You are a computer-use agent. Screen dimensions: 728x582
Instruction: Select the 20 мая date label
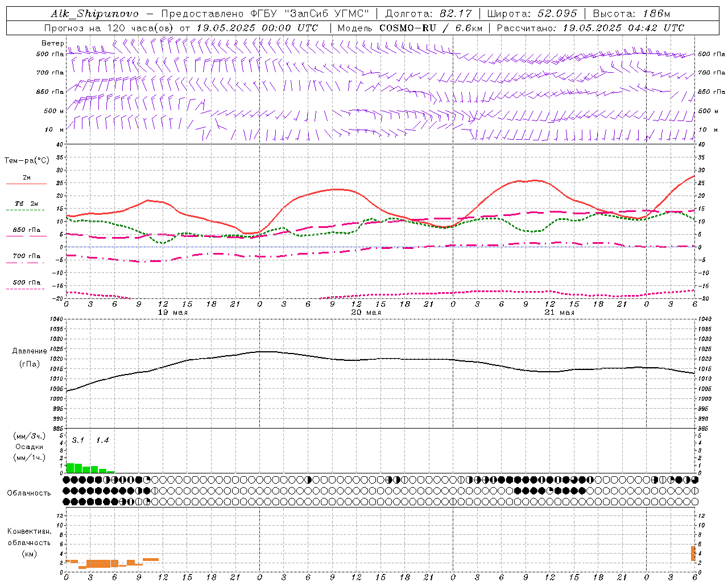pyautogui.click(x=366, y=312)
